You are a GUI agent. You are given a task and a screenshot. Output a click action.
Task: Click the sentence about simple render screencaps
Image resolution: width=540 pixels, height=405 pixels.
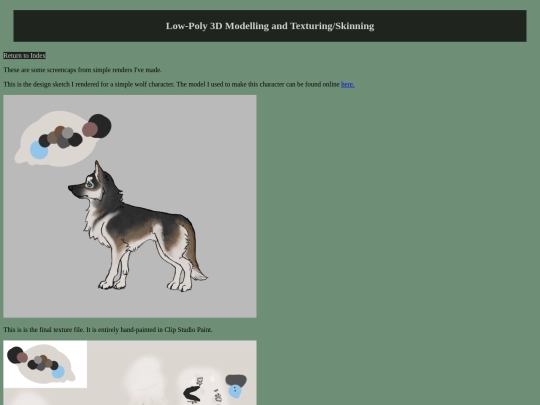click(83, 70)
